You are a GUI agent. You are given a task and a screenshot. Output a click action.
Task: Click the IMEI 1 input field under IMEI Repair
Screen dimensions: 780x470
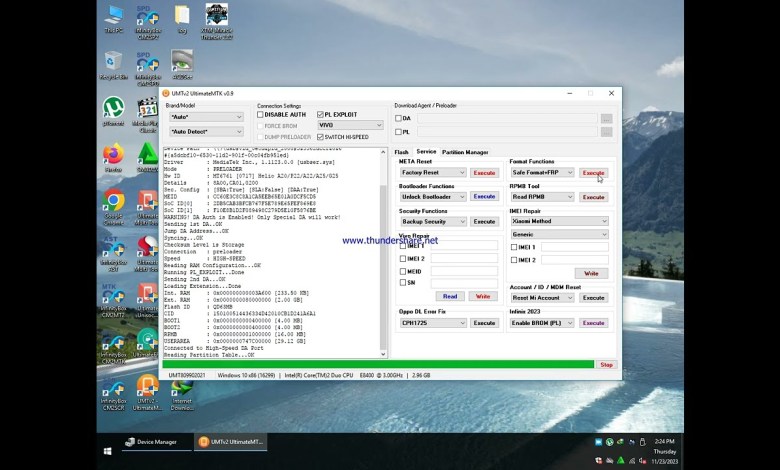(x=574, y=247)
